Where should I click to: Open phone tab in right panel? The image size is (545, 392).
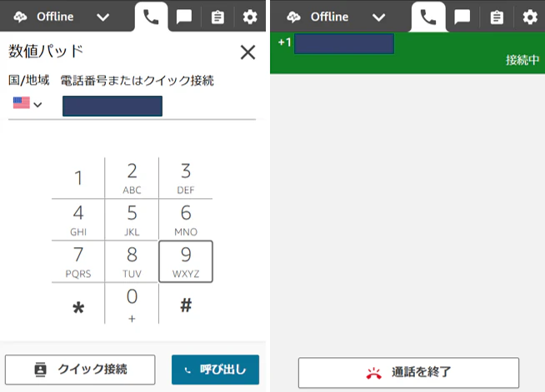(427, 17)
